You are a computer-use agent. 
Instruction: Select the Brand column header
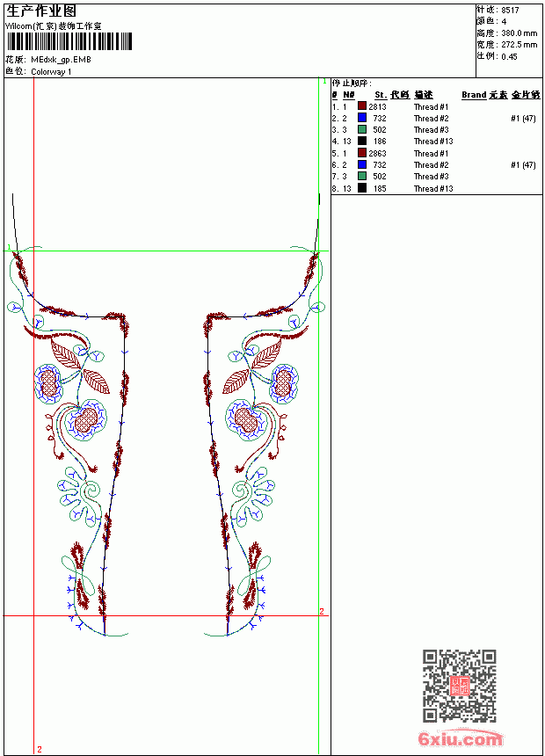(x=474, y=95)
